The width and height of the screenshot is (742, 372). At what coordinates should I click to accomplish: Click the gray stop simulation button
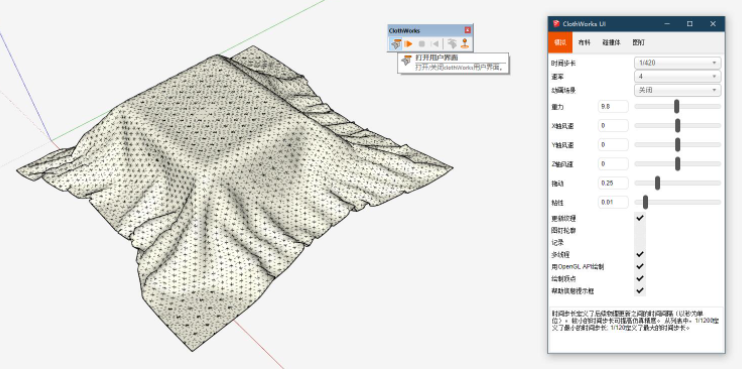[x=422, y=44]
